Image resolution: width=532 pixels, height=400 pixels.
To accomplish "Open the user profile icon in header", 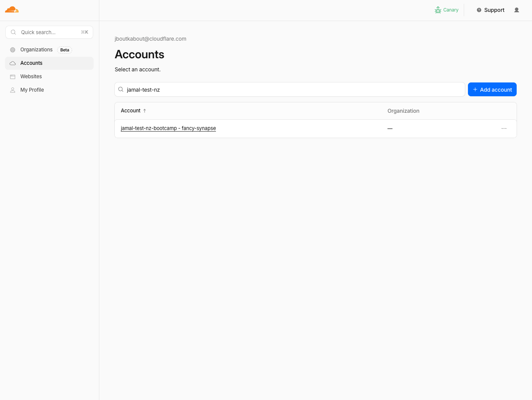I will tap(517, 10).
